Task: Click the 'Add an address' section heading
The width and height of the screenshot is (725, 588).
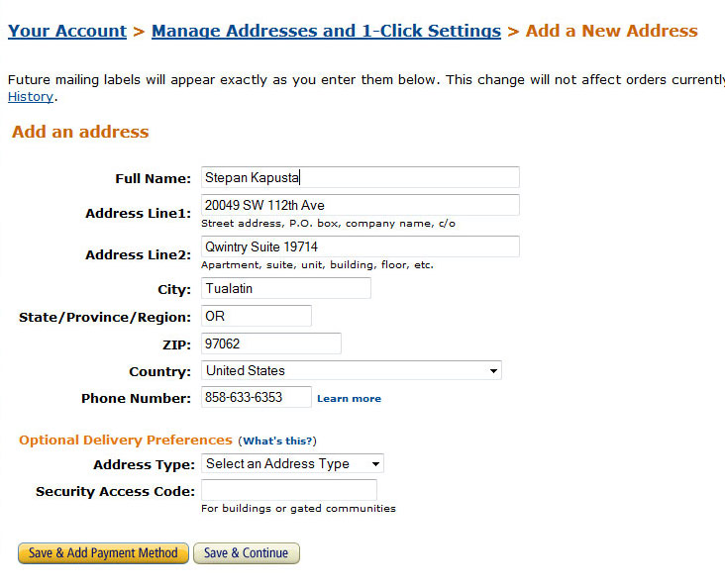Action: click(x=80, y=132)
